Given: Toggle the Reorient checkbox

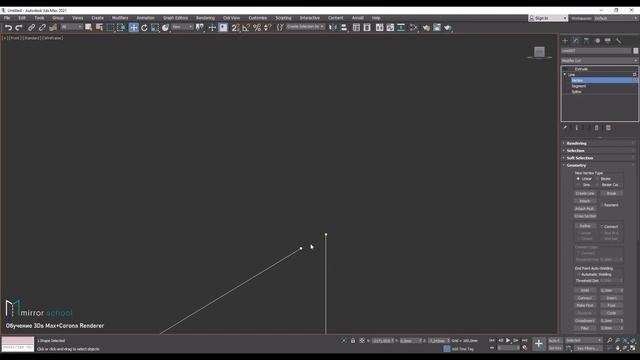Looking at the screenshot, I should 602,205.
